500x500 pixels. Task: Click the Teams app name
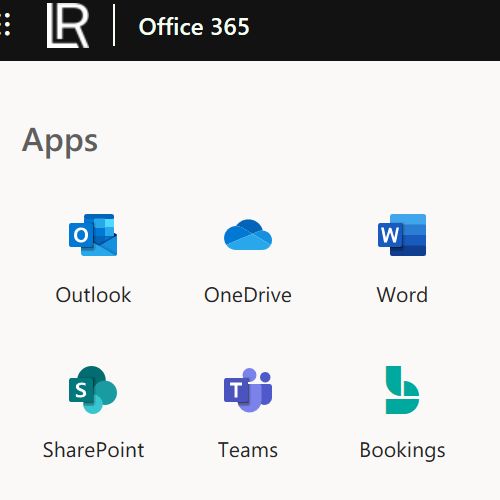248,450
